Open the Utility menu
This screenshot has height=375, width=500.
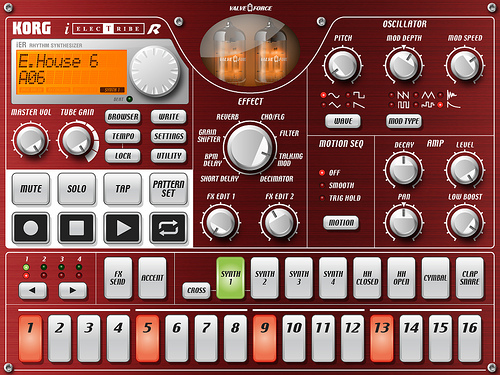pyautogui.click(x=169, y=156)
